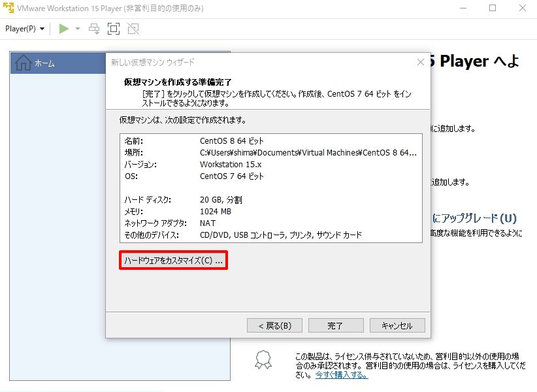Select the other devices value 'CD/DVD, USB コントローラ...'
The width and height of the screenshot is (537, 392).
(x=281, y=235)
